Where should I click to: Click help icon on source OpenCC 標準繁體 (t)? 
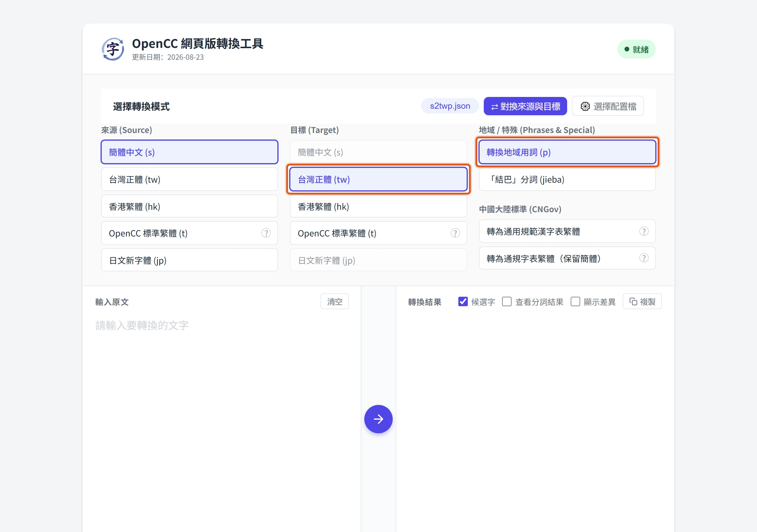[x=266, y=233]
